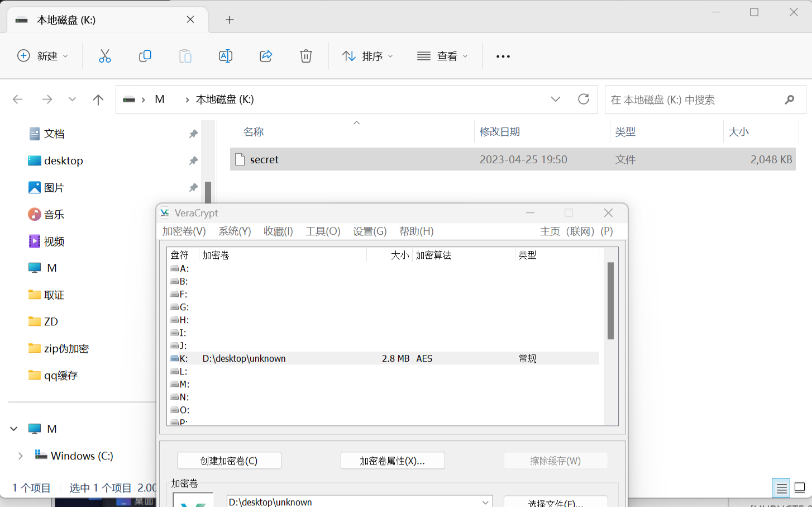Viewport: 812px width, 507px height.
Task: Open recent locations chevron dropdown
Action: pyautogui.click(x=72, y=99)
